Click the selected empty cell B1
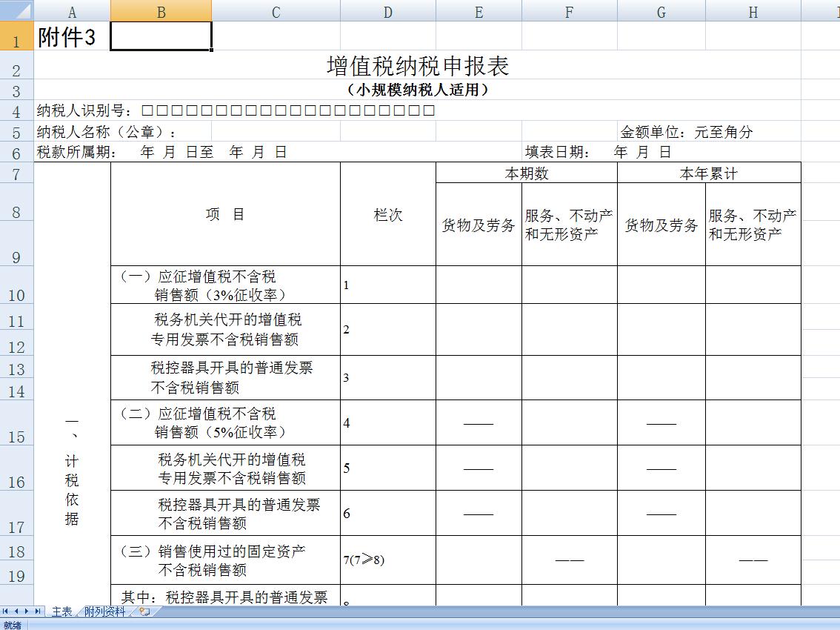Image resolution: width=840 pixels, height=630 pixels. point(161,36)
